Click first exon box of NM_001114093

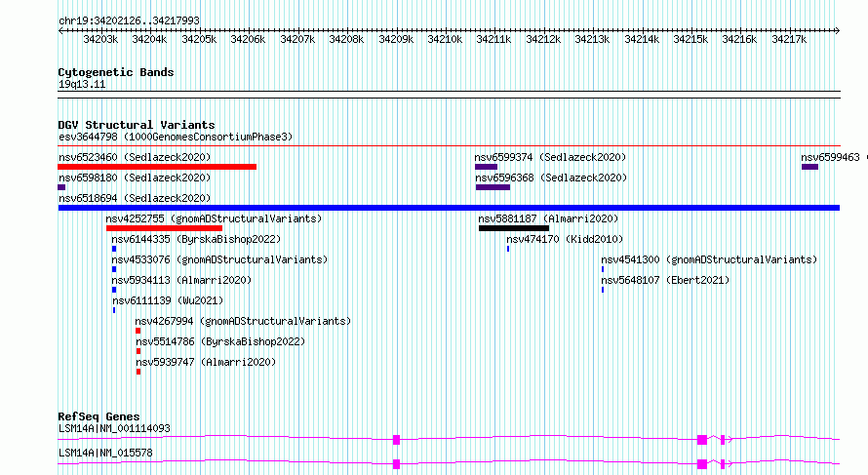click(x=396, y=440)
